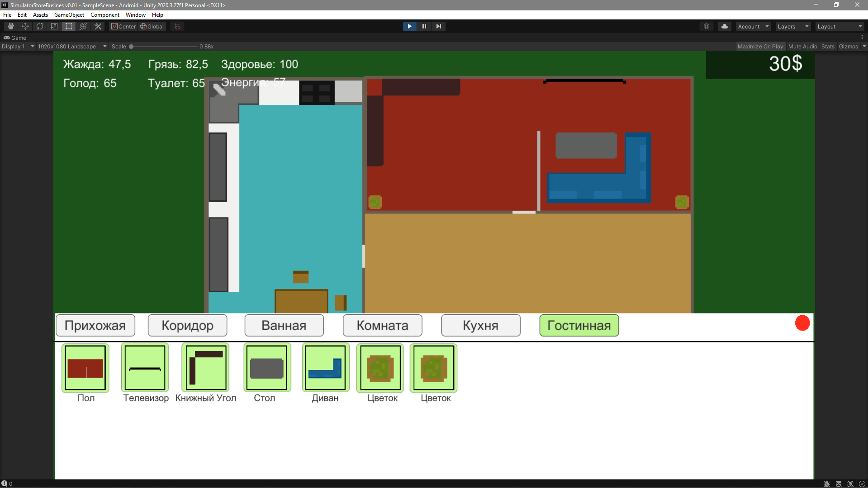
Task: Toggle Gizmos in Game view
Action: point(848,46)
